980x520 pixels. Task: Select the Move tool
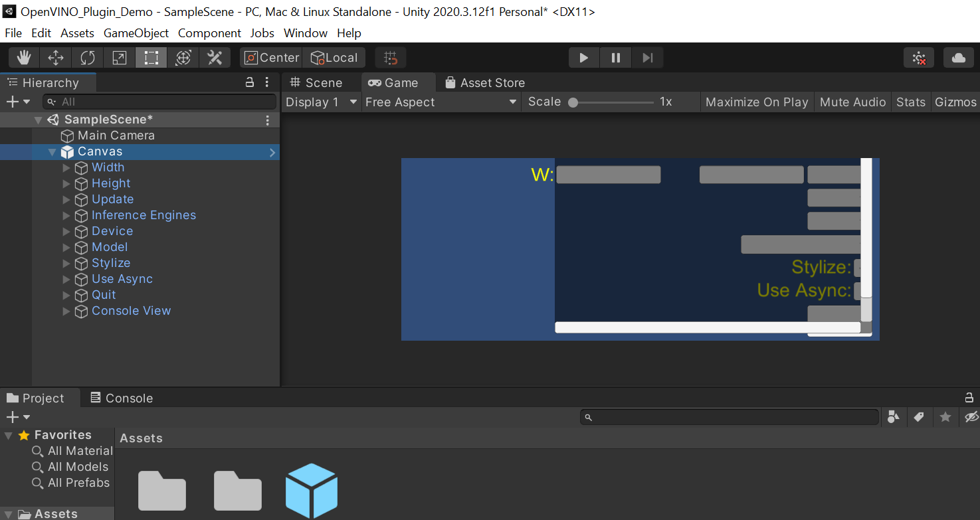(56, 58)
